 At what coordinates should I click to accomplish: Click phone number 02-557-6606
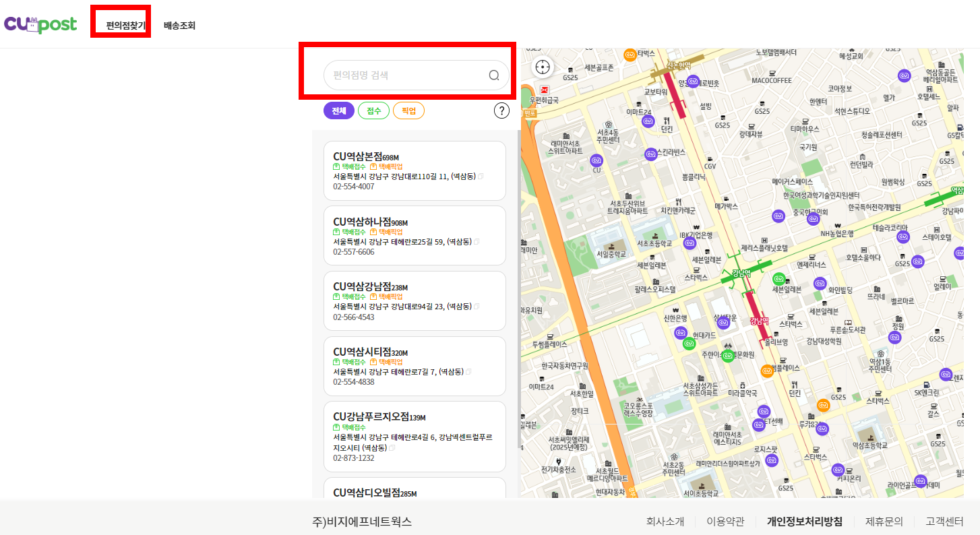pyautogui.click(x=354, y=252)
